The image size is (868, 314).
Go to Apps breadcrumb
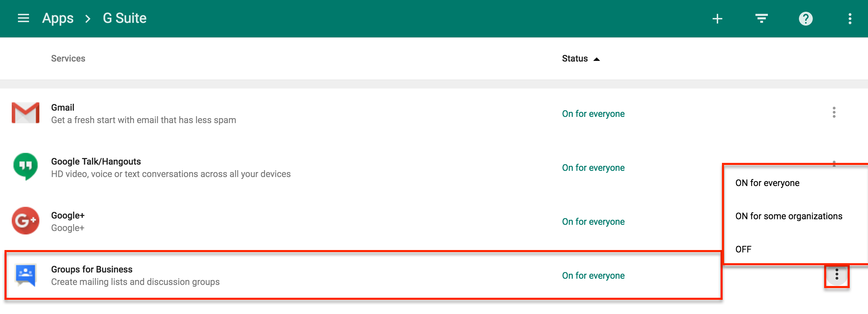click(58, 18)
